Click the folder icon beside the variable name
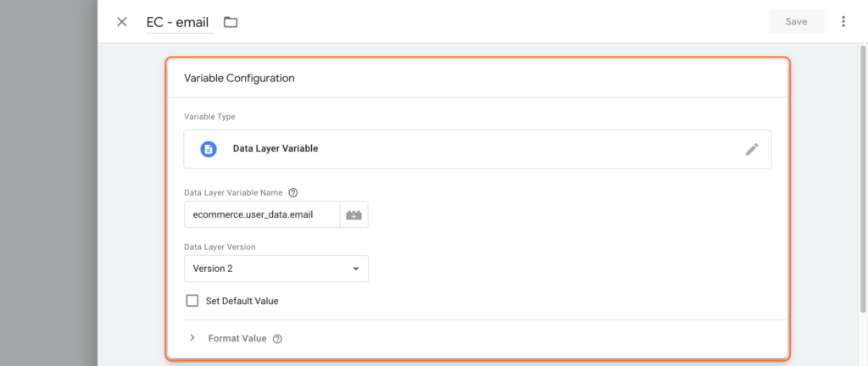Image resolution: width=868 pixels, height=366 pixels. (x=231, y=22)
